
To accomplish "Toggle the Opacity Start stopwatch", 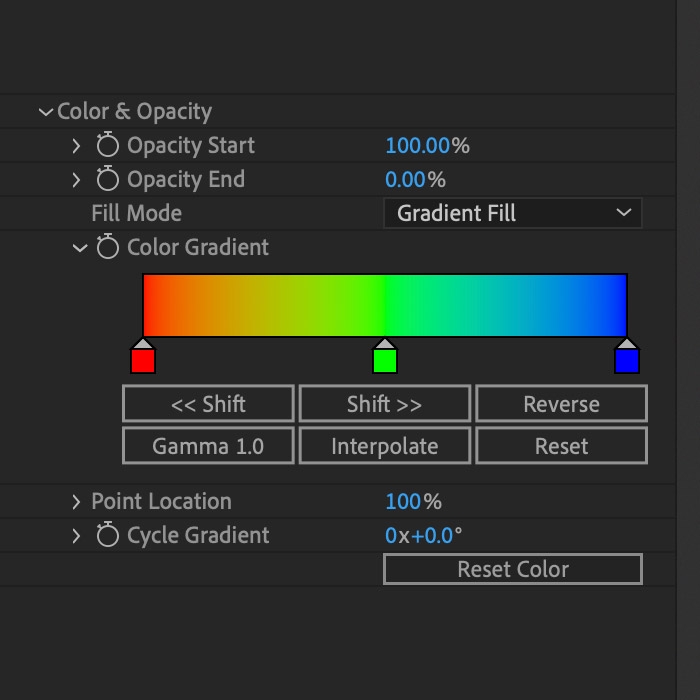I will coord(108,145).
